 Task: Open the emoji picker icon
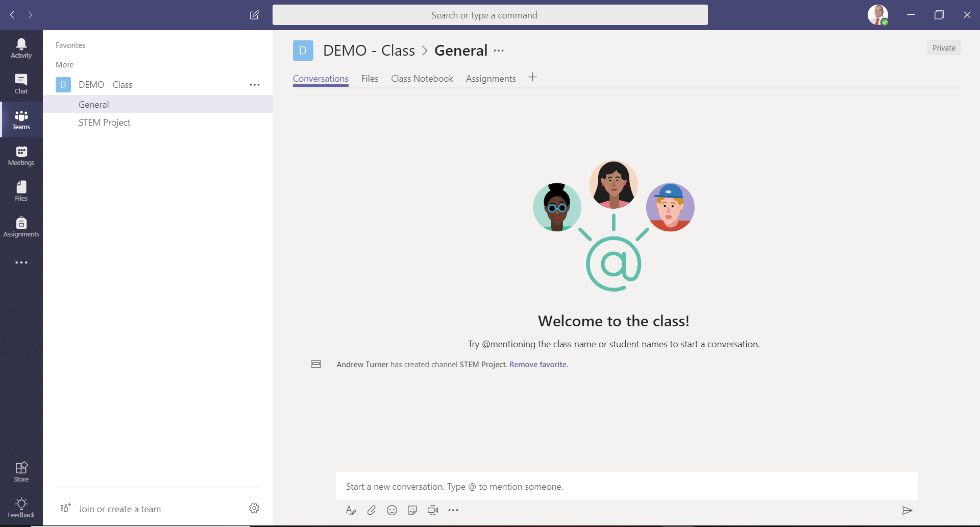[392, 510]
